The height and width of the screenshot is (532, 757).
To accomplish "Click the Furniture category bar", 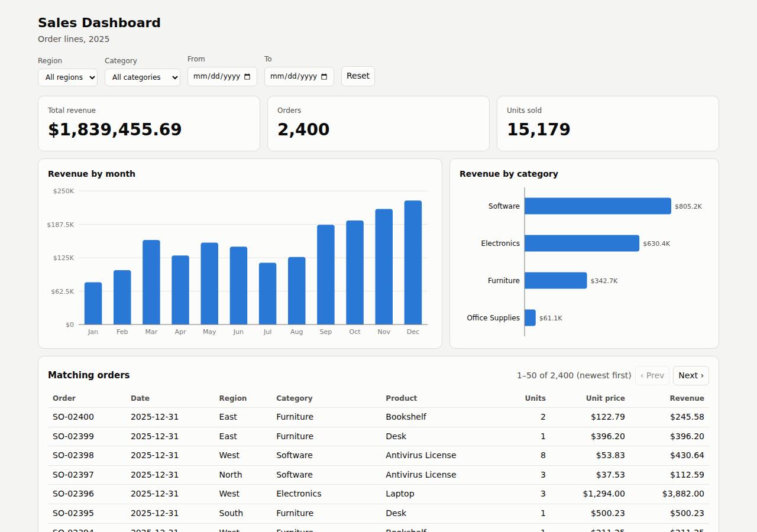I will point(556,280).
